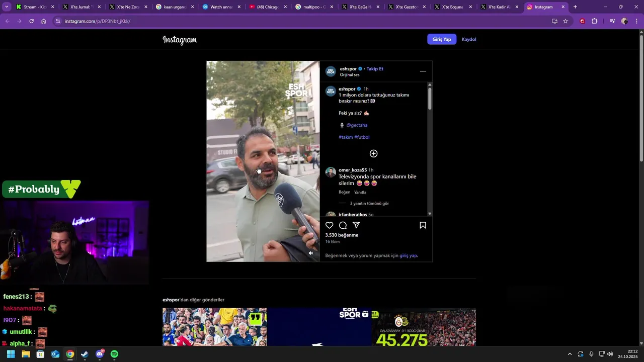Install app icon in address bar

tap(554, 21)
